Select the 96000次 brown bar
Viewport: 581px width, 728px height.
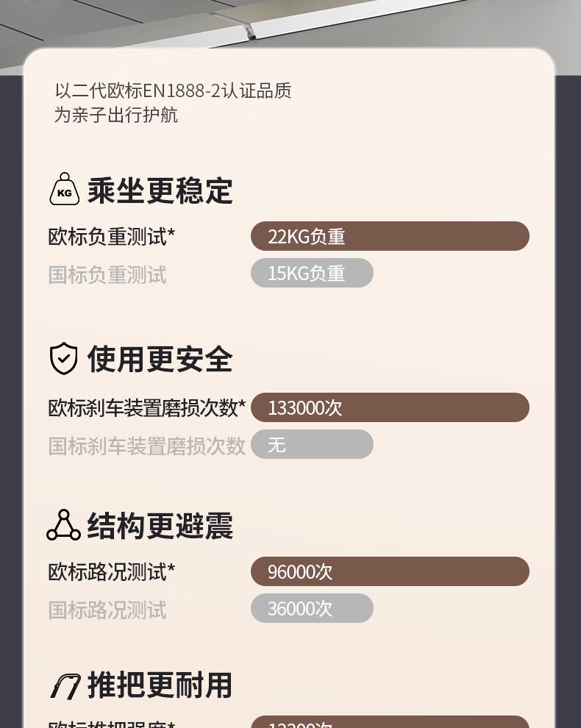coord(390,571)
